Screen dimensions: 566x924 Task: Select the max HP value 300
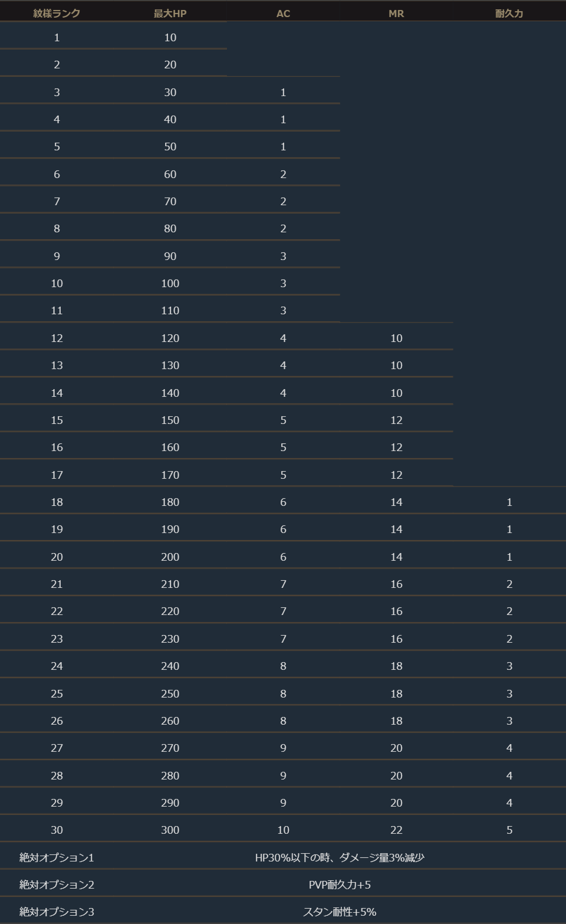pyautogui.click(x=170, y=830)
